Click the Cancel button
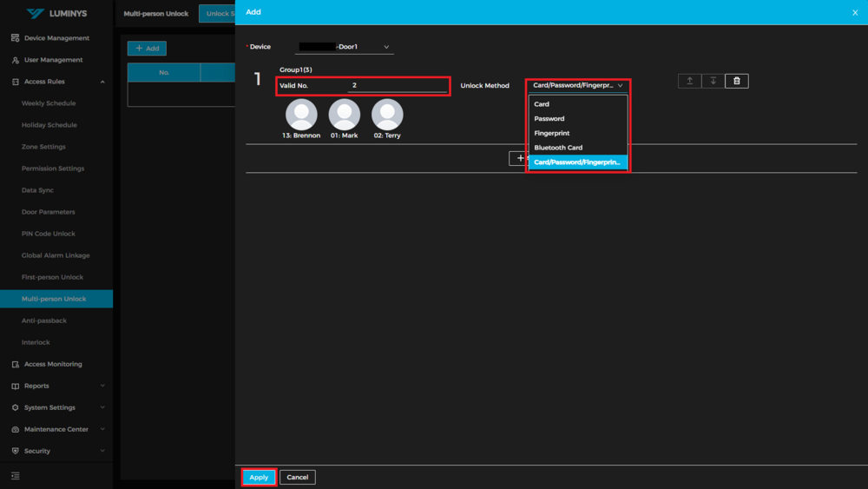The height and width of the screenshot is (489, 868). point(298,477)
